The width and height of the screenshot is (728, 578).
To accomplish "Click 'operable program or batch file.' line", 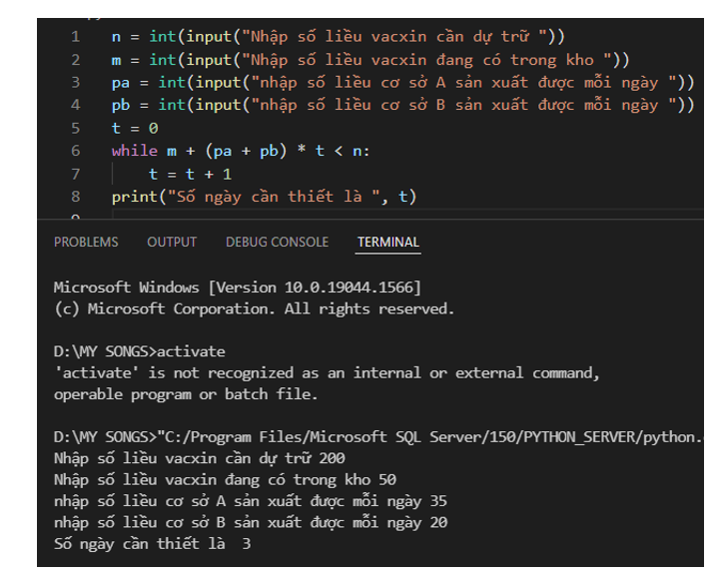I will point(186,394).
